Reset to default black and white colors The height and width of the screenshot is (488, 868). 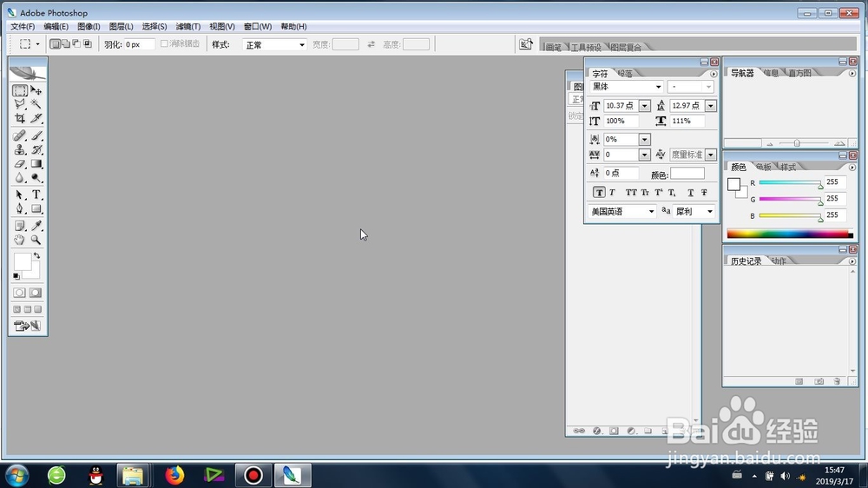16,276
